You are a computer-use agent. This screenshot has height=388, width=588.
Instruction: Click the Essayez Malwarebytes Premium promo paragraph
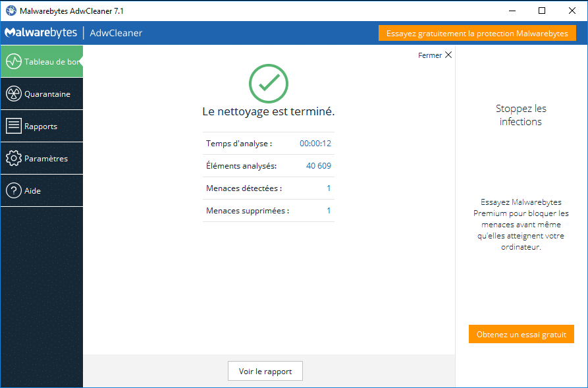pyautogui.click(x=521, y=225)
